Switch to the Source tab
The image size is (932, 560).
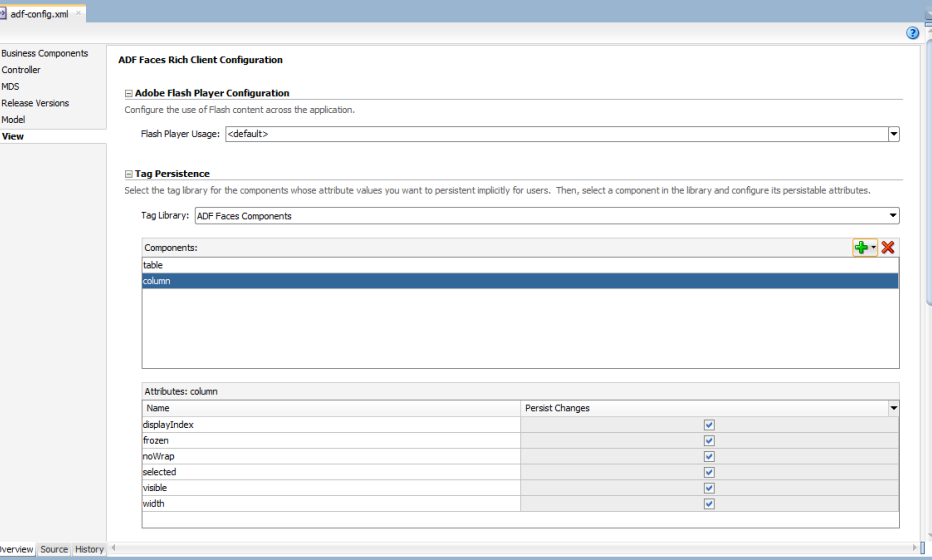tap(54, 549)
